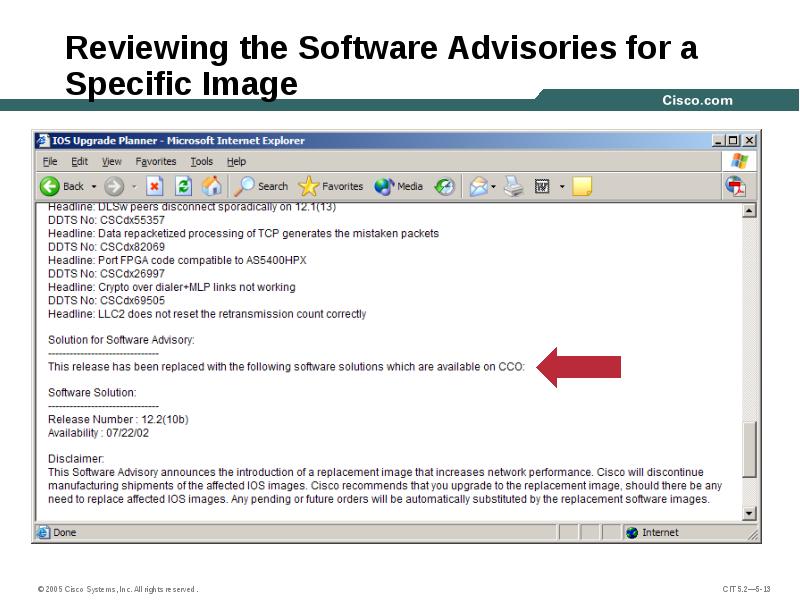Screen dimensions: 800x600
Task: Expand the Mail button dropdown arrow
Action: click(493, 187)
